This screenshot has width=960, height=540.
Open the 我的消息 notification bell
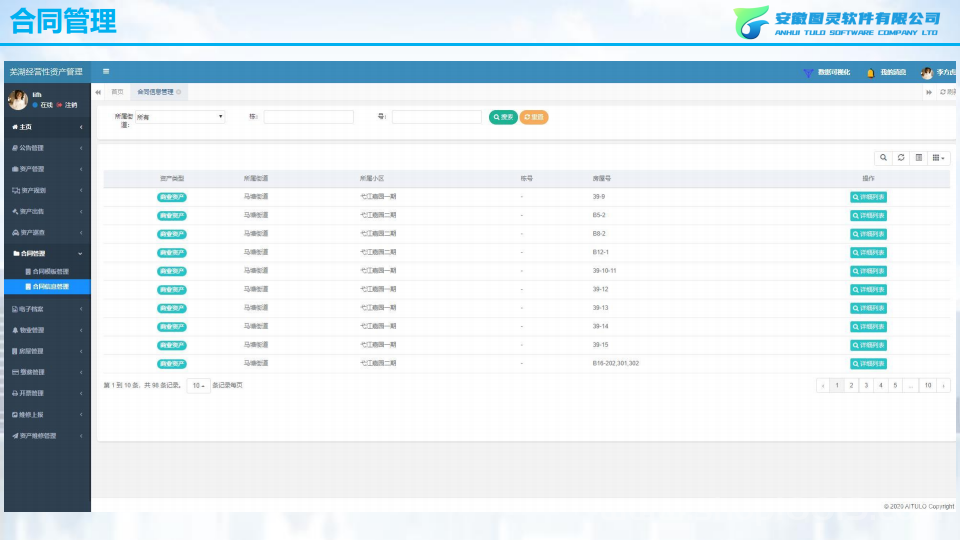[870, 73]
